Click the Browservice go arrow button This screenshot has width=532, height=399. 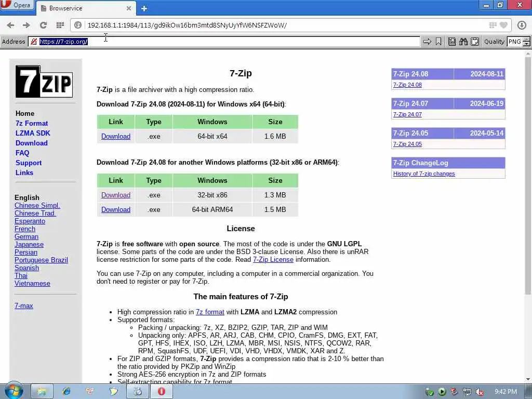pyautogui.click(x=428, y=42)
